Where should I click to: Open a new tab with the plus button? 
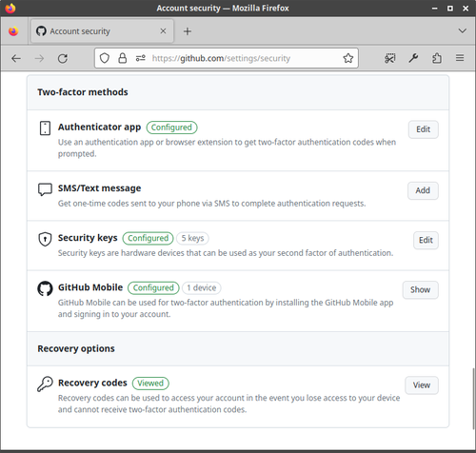pyautogui.click(x=188, y=31)
